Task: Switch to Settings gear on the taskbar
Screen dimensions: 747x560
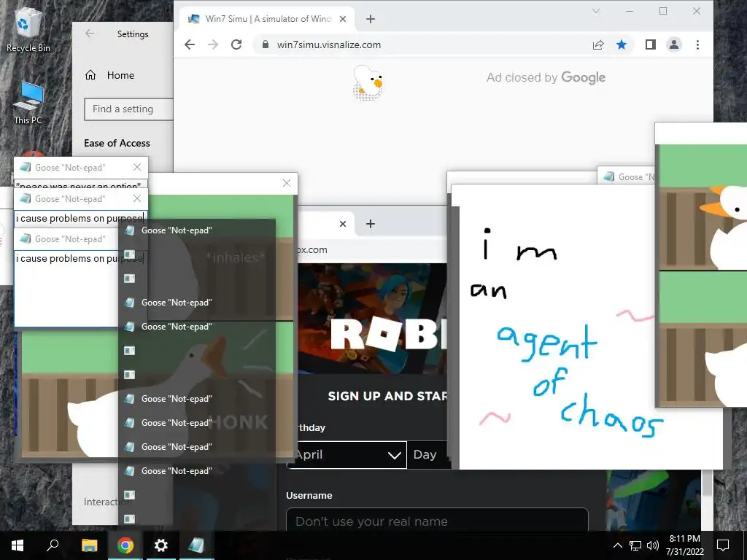Action: point(161,545)
